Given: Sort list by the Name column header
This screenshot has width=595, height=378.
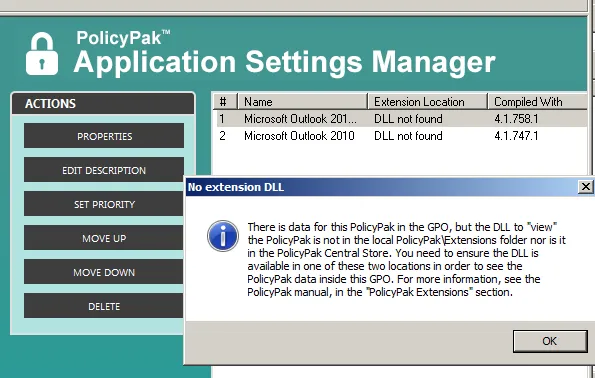Looking at the screenshot, I should pos(302,102).
